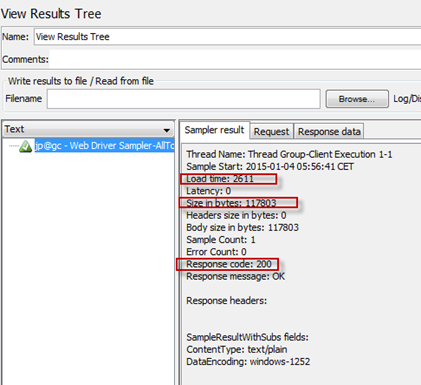Click the Response message: OK text
This screenshot has width=421, height=385.
pos(236,276)
